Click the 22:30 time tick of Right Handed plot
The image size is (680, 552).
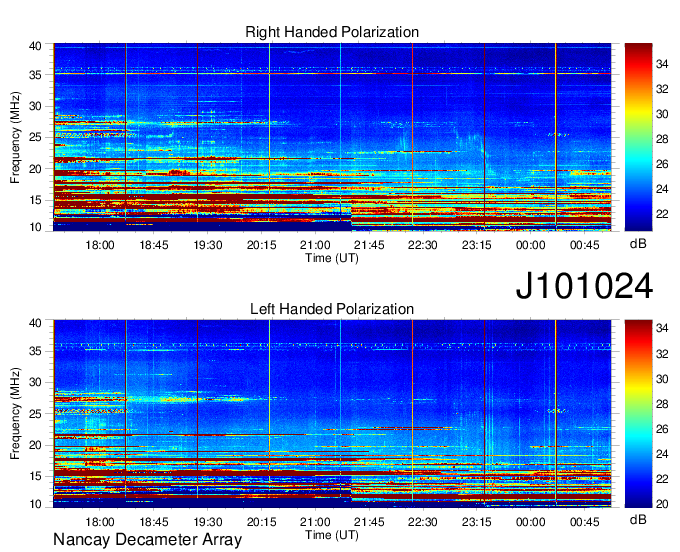pyautogui.click(x=422, y=245)
